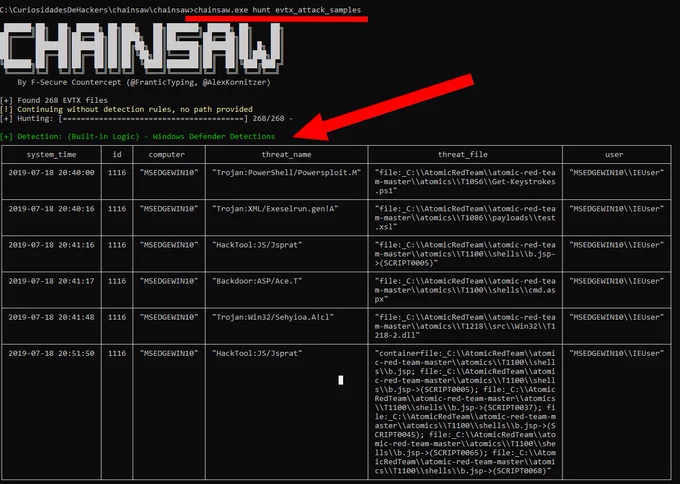
Task: Click the timestamp 2019-07-18 20:41:48
Action: click(x=51, y=317)
